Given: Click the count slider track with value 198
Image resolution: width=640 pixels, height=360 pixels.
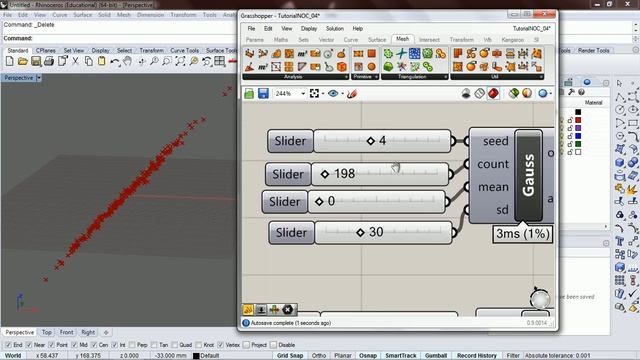Looking at the screenshot, I should tap(380, 174).
